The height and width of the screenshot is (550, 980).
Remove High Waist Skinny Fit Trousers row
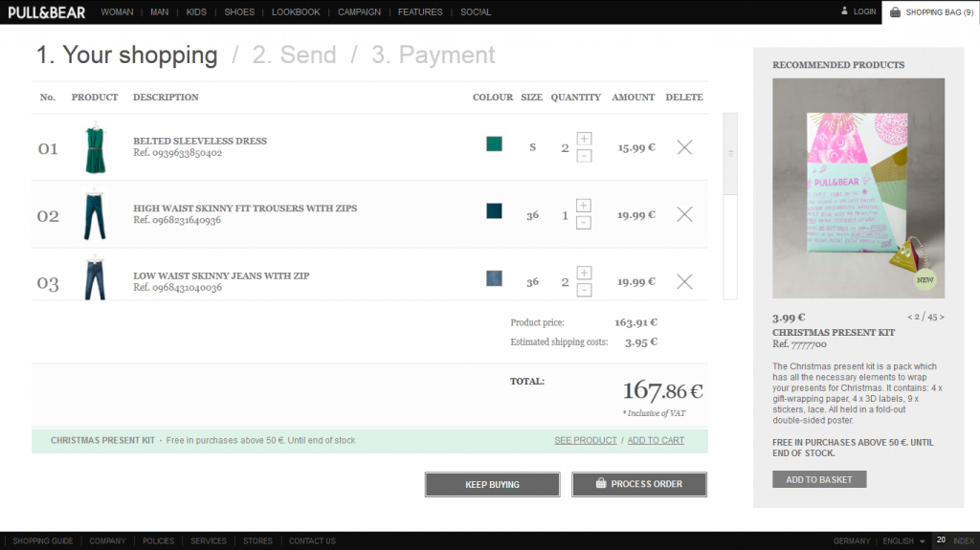(x=684, y=215)
